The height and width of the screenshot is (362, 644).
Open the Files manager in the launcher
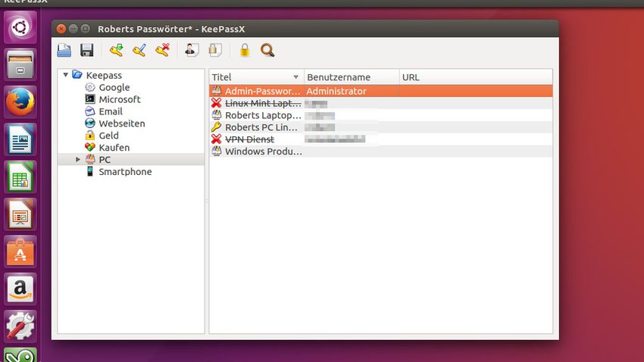(x=20, y=65)
